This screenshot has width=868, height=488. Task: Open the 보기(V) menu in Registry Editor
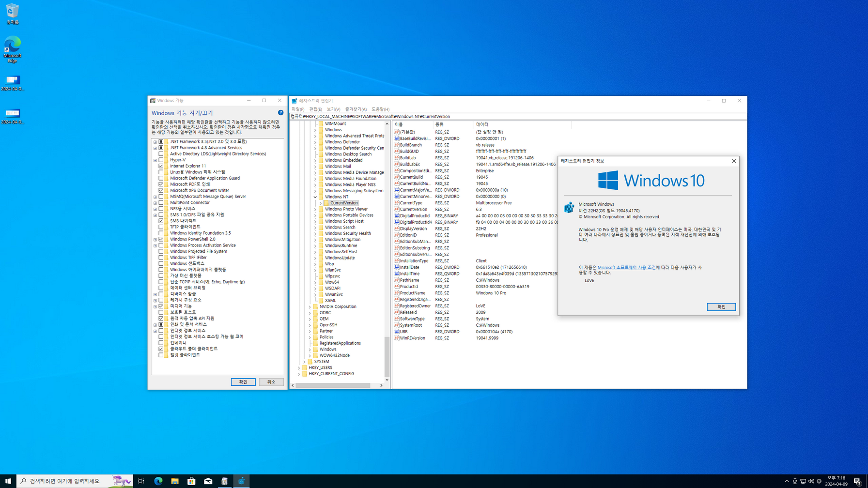pos(333,109)
